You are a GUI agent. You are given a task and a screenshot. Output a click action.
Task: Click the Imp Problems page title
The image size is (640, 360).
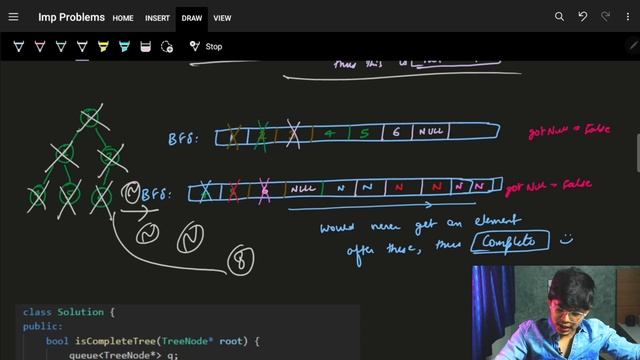(x=71, y=18)
